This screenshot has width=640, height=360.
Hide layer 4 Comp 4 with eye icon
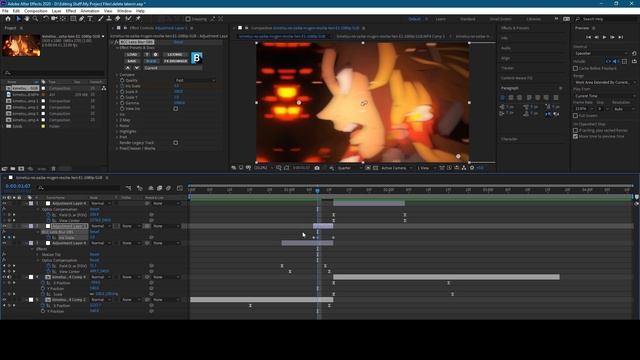point(4,277)
